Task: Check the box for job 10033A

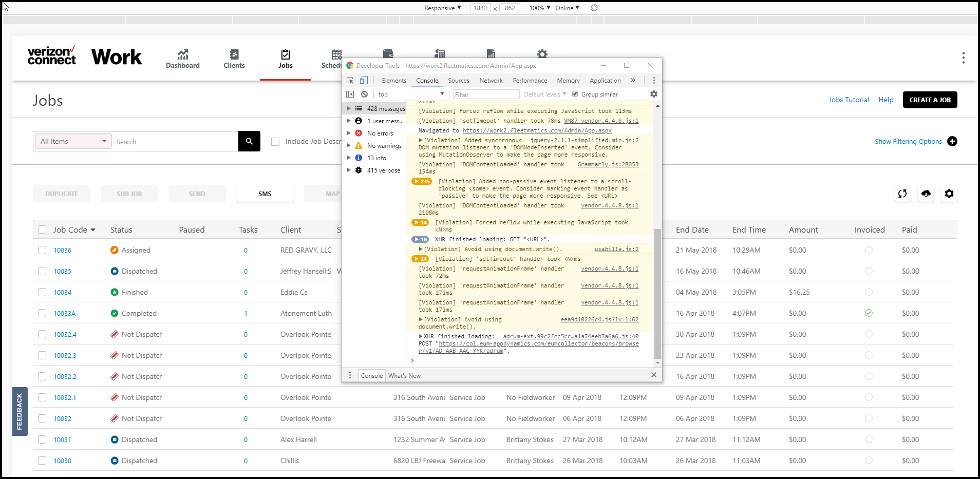Action: (x=42, y=313)
